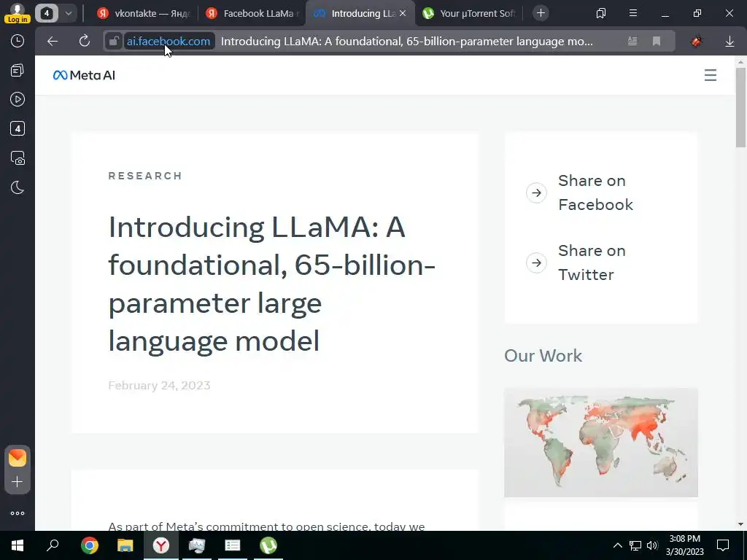The width and height of the screenshot is (747, 560).
Task: Open the world map thumbnail under Our Work
Action: [x=601, y=443]
